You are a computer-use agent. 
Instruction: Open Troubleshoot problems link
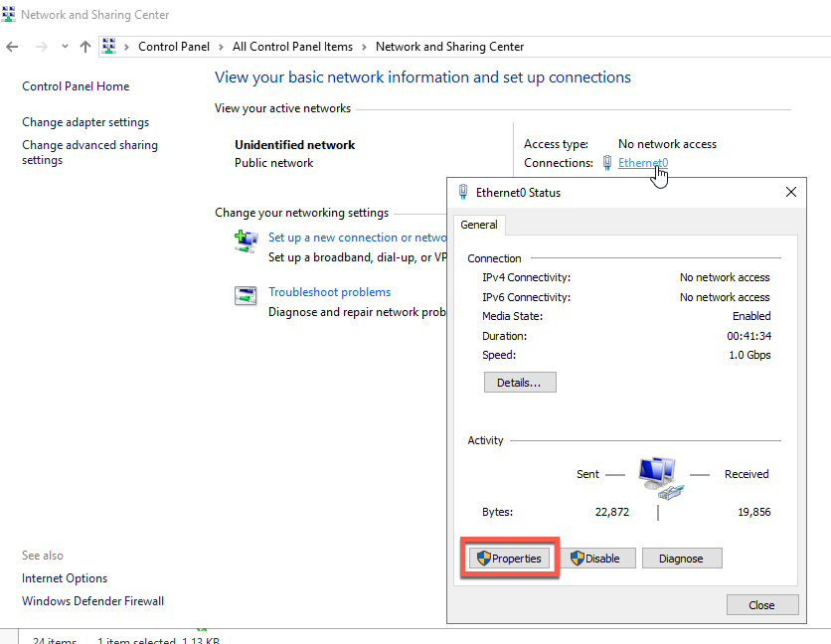[330, 292]
